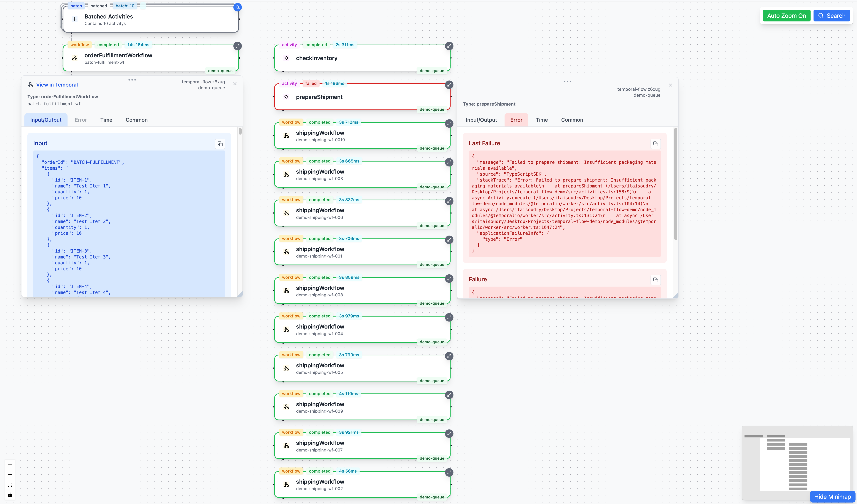Viewport: 857px width, 504px height.
Task: Click expand icon on orderFulfillmentWorkflow node
Action: pyautogui.click(x=237, y=46)
